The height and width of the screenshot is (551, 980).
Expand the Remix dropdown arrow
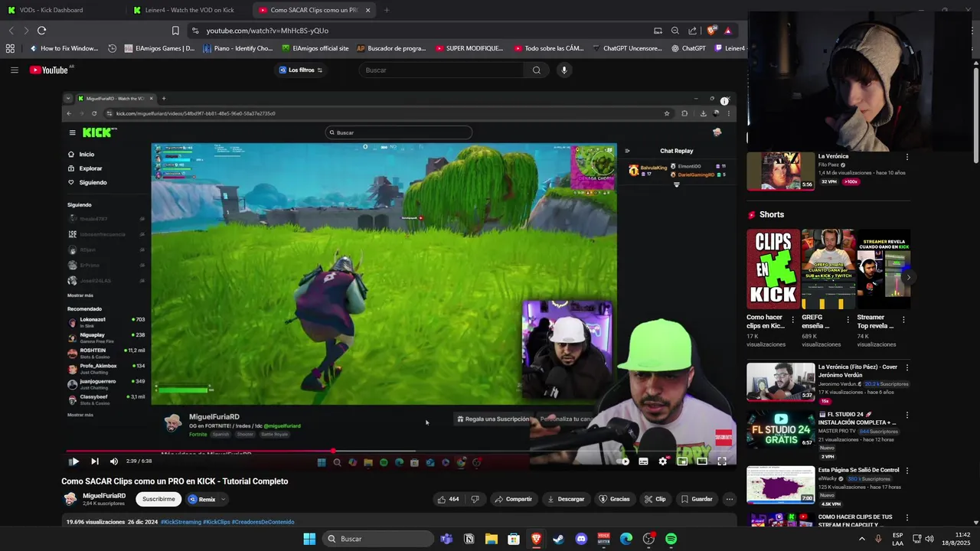[x=223, y=499]
